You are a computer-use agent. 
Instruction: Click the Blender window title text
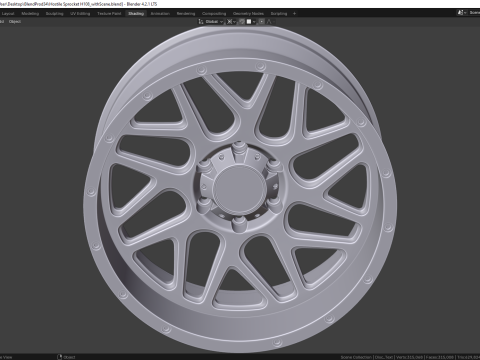coord(78,4)
